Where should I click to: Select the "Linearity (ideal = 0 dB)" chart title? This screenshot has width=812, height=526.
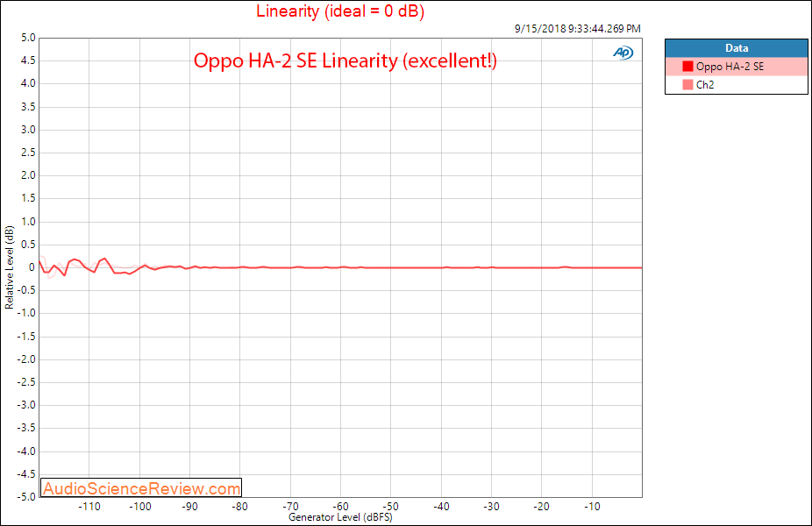click(x=340, y=11)
